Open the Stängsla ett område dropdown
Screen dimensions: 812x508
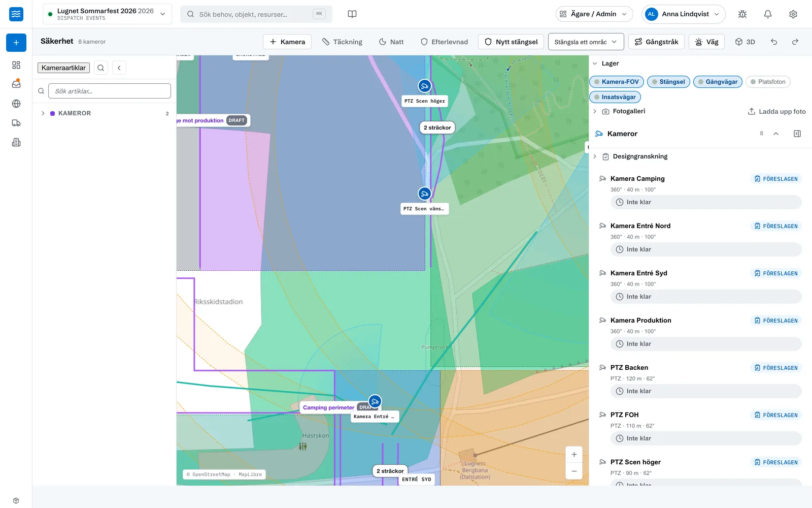tap(586, 42)
